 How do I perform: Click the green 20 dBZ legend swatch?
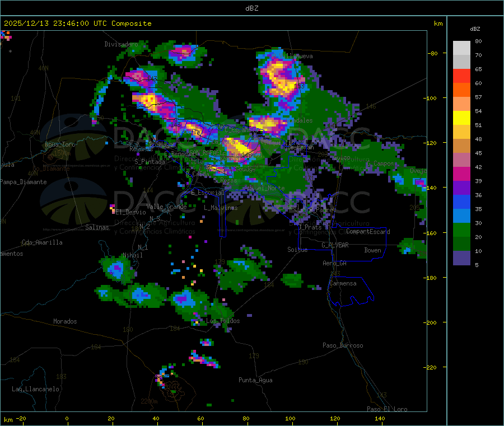(461, 230)
